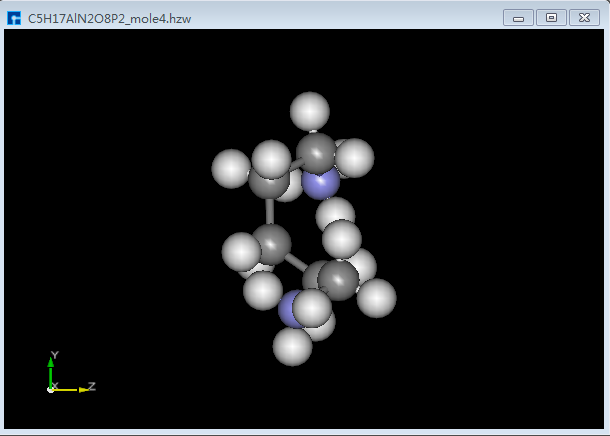610x436 pixels.
Task: Select the top gray carbon atom
Action: point(316,154)
